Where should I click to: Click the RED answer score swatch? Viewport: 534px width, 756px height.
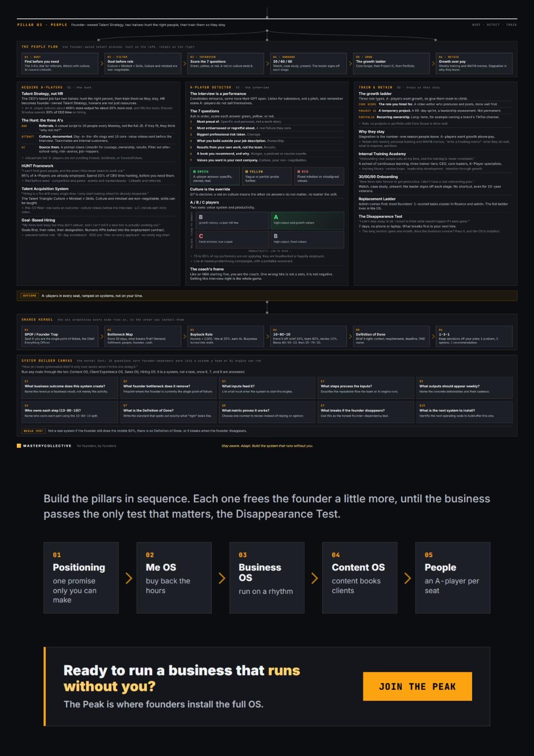(319, 176)
